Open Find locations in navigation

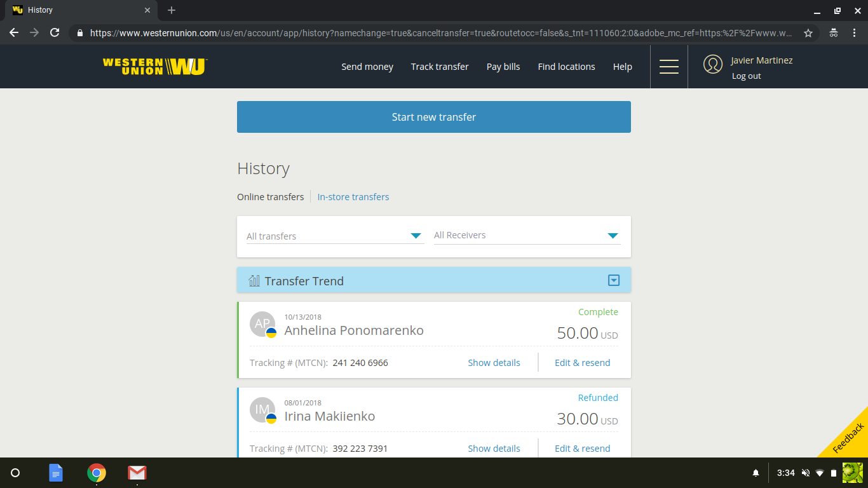click(567, 67)
